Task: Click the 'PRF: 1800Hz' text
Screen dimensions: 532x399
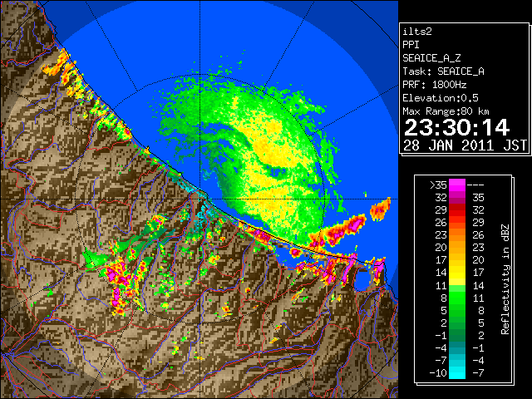Action: click(x=435, y=85)
